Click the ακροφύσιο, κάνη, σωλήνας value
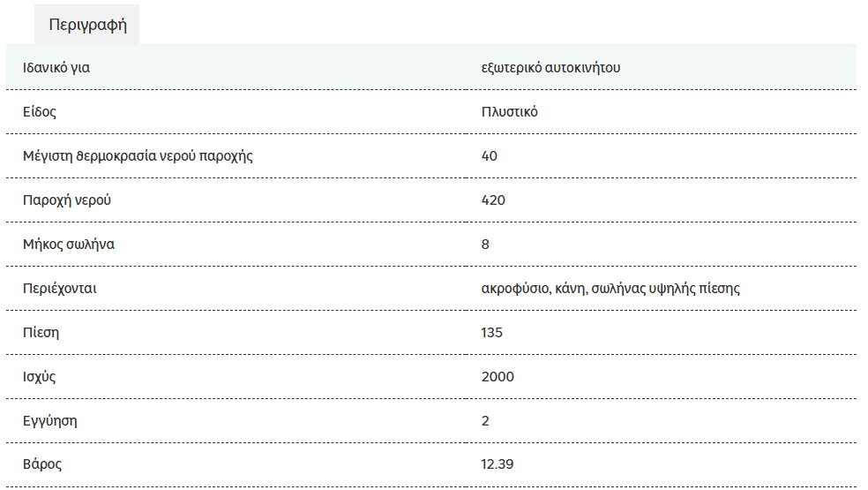 pyautogui.click(x=610, y=288)
